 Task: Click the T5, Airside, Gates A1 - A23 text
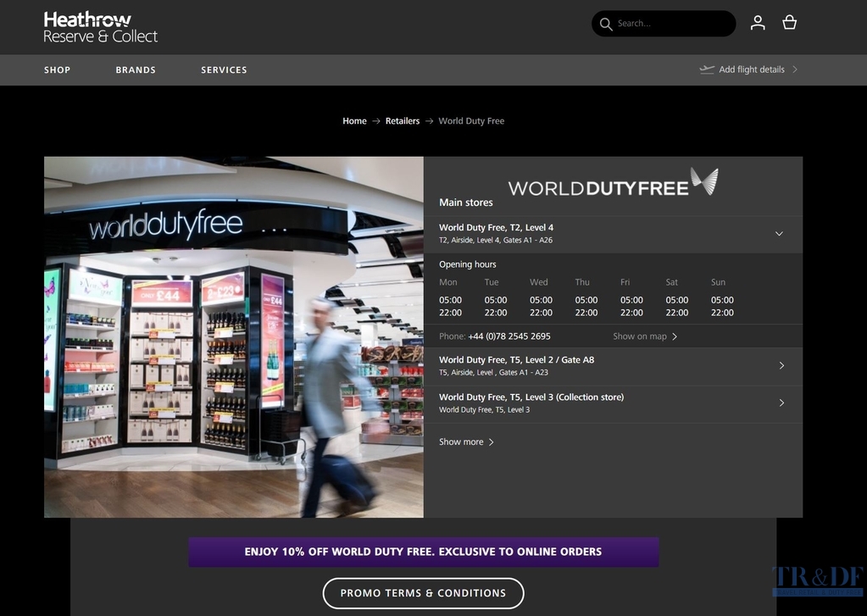tap(494, 372)
